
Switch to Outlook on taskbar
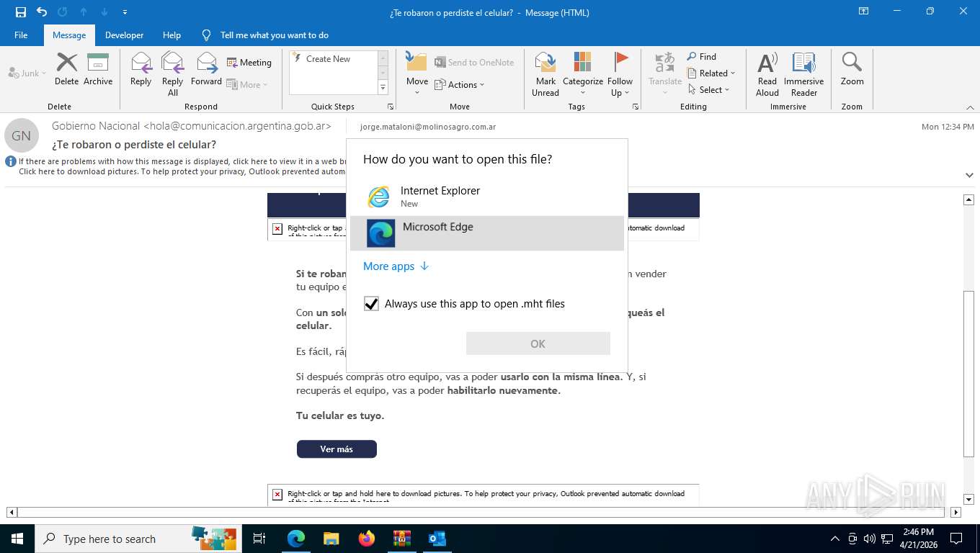point(437,539)
